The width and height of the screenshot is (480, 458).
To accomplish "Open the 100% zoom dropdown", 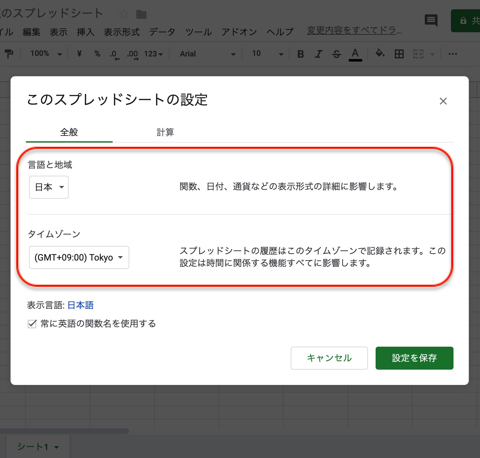I will 46,53.
